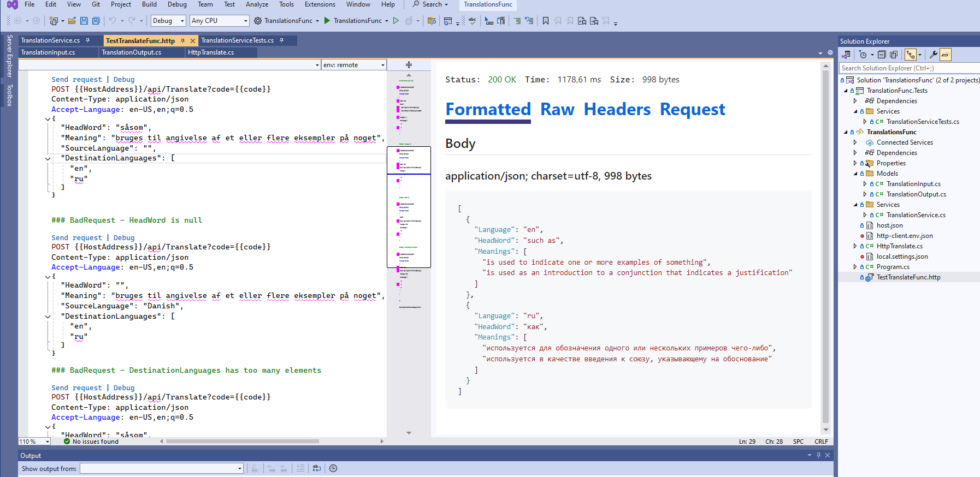This screenshot has width=980, height=477.
Task: Toggle word wrap in the Output panel
Action: [x=317, y=468]
